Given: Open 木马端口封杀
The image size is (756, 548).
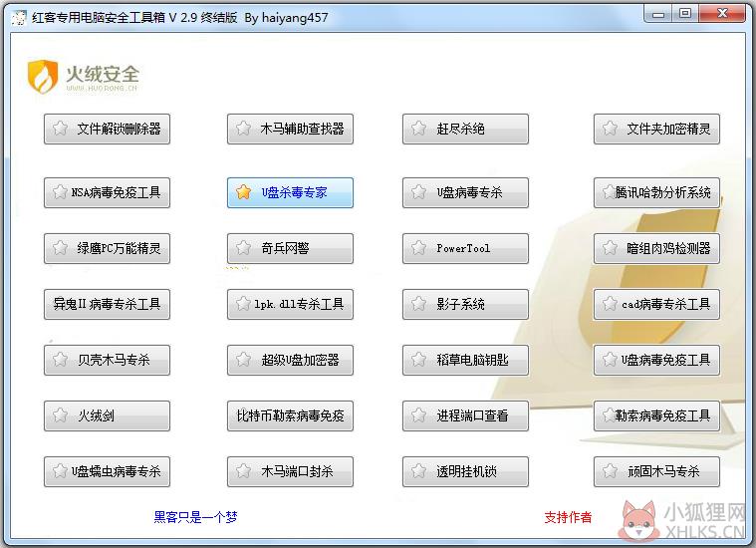Looking at the screenshot, I should coord(290,472).
